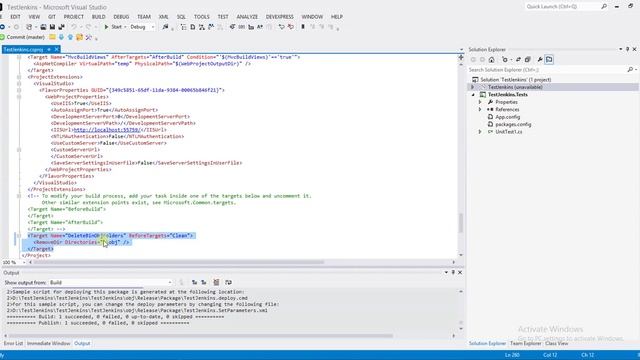The image size is (640, 360).
Task: Open the BUILD menu
Action: coord(98,17)
